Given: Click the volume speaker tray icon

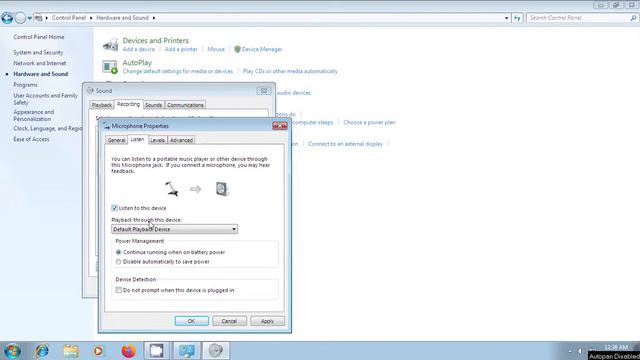Looking at the screenshot, I should tap(580, 351).
